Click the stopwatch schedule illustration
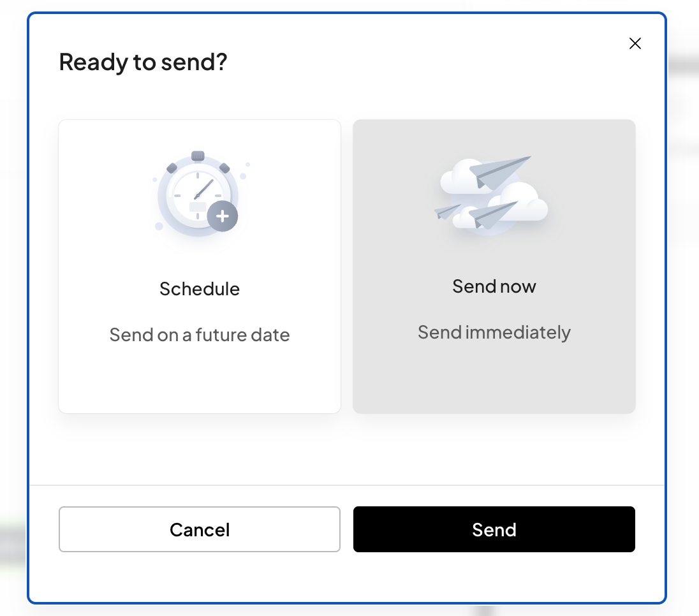The image size is (699, 616). 199,193
